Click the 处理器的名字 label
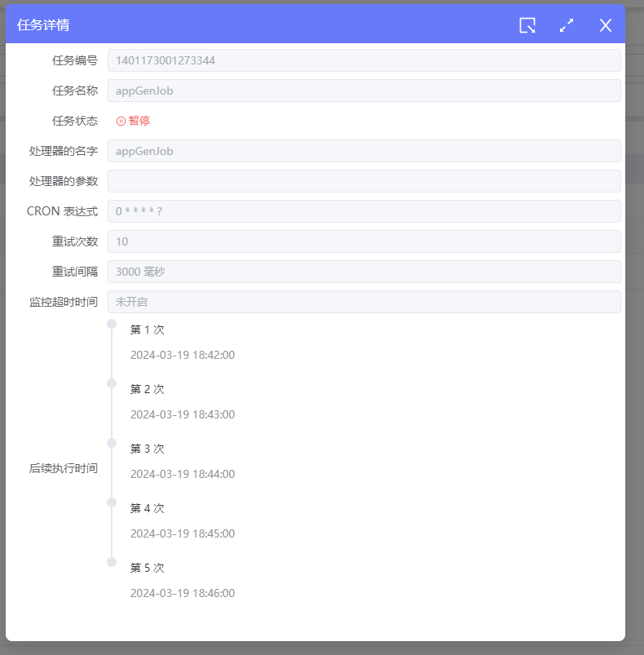Viewport: 644px width, 655px height. 64,151
